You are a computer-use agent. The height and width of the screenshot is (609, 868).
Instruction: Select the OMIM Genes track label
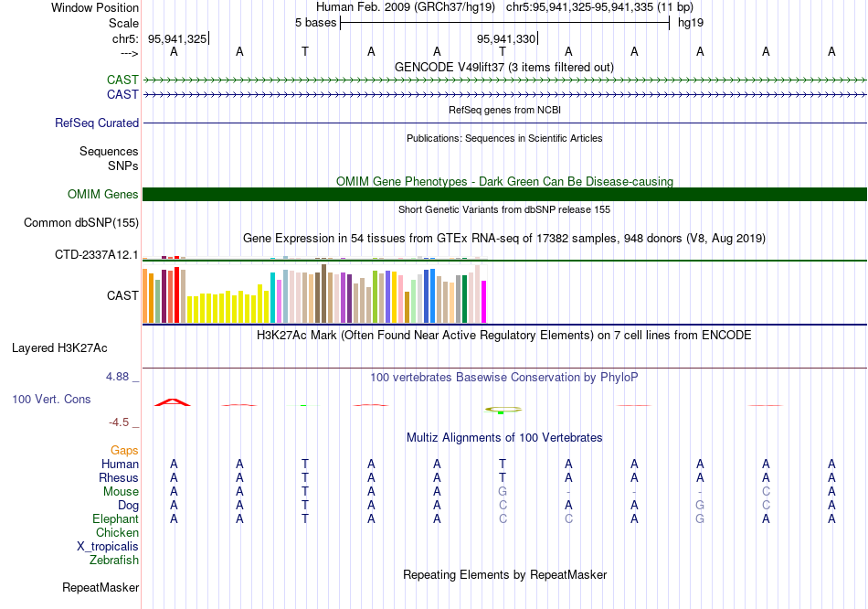coord(102,194)
